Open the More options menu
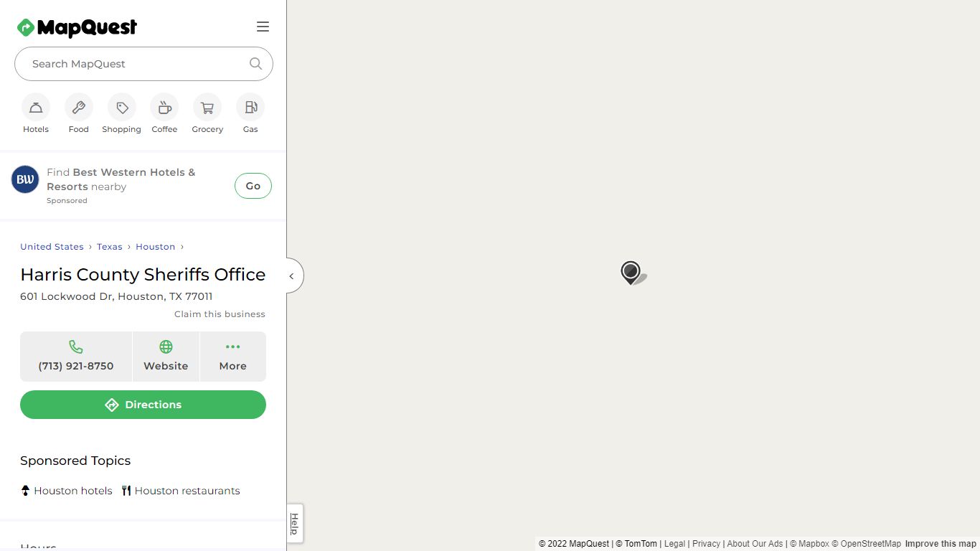The image size is (980, 551). [233, 357]
